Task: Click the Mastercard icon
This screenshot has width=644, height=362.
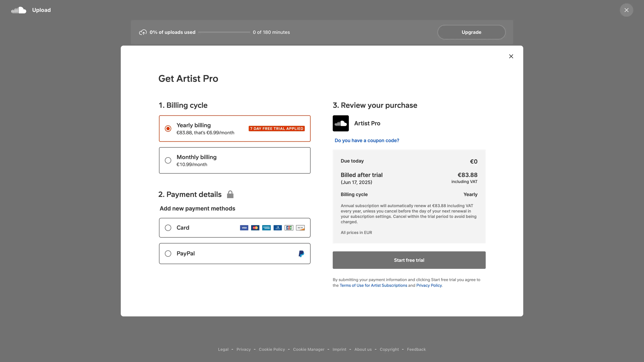Action: pyautogui.click(x=255, y=228)
